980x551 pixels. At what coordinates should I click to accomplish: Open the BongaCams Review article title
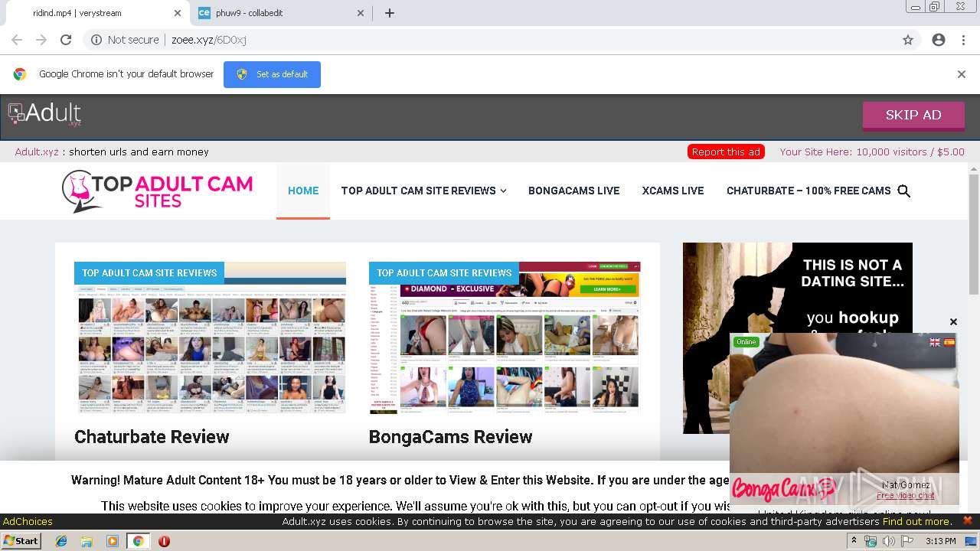click(x=450, y=437)
